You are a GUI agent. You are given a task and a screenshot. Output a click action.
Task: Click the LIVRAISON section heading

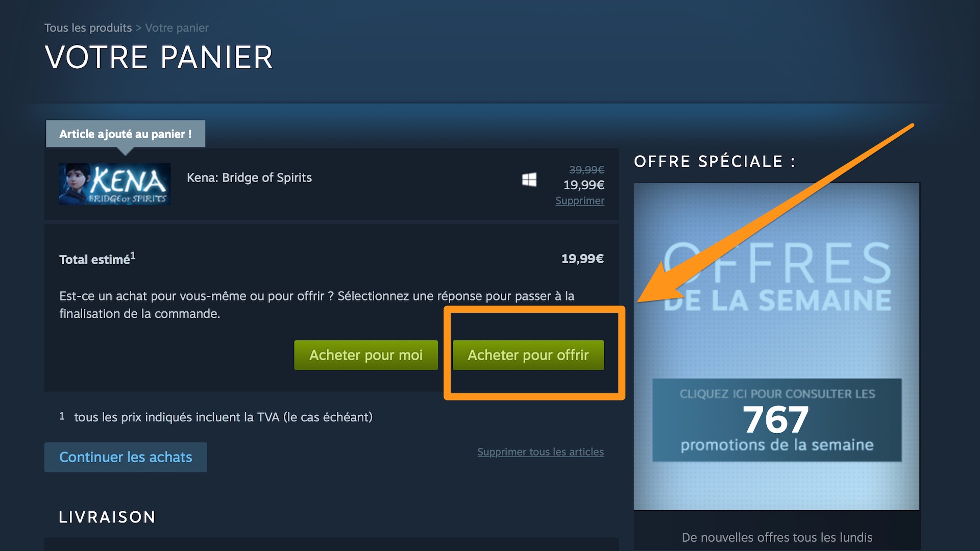[x=107, y=517]
